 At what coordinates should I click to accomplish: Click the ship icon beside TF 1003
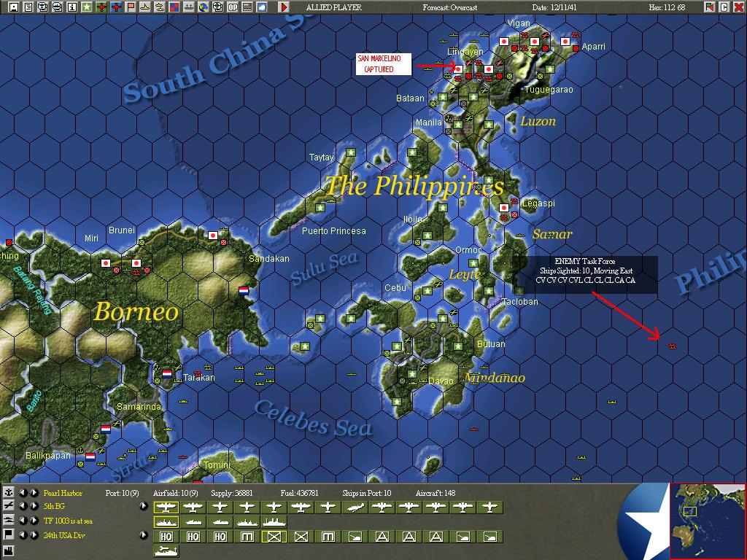(x=8, y=521)
